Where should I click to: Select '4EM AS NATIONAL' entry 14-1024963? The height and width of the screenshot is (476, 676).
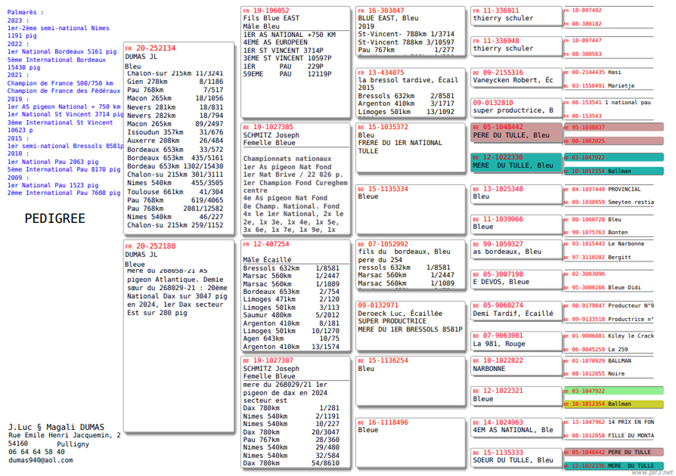point(516,426)
